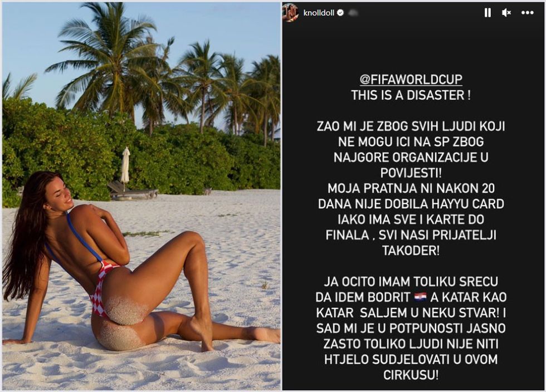Screen dimensions: 546x392
Task: Click the word "CIRKUSU!" at the story end
Action: (411, 375)
